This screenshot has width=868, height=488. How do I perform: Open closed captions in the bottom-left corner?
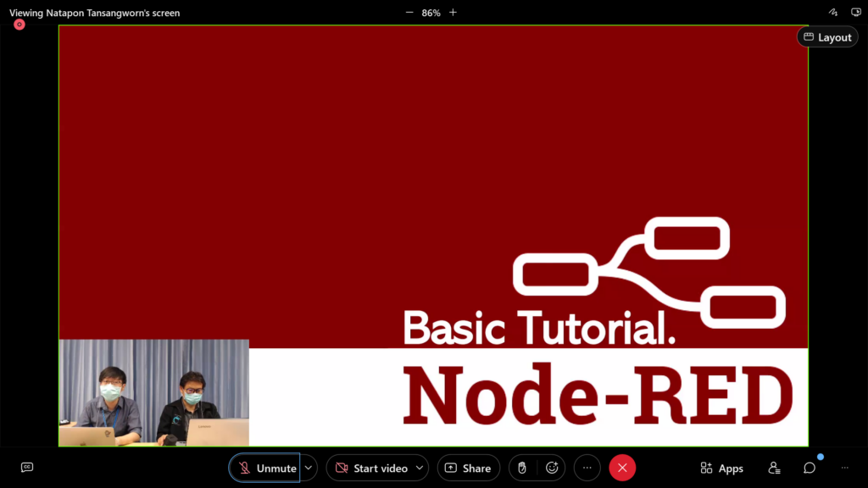point(27,468)
